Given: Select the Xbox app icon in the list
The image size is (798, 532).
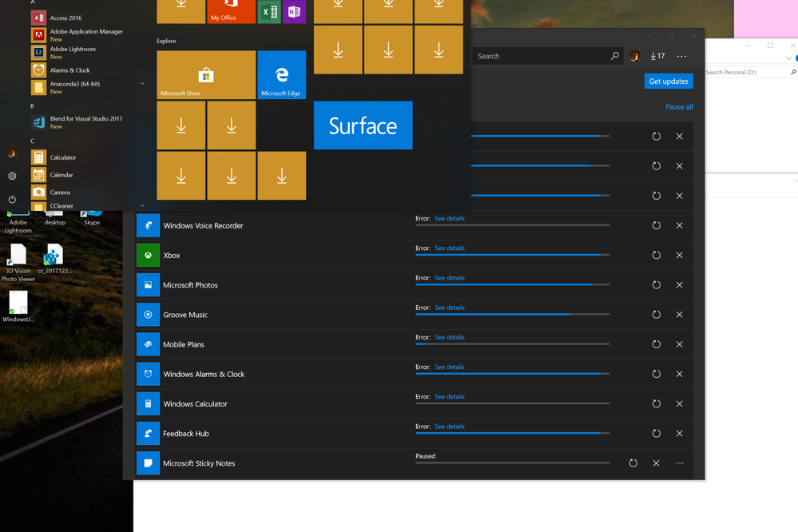Looking at the screenshot, I should 148,256.
